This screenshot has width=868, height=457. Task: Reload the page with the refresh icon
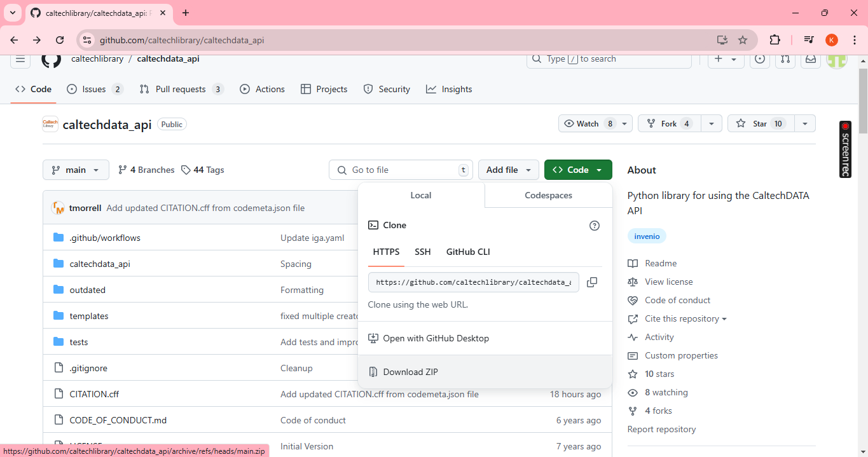(60, 40)
